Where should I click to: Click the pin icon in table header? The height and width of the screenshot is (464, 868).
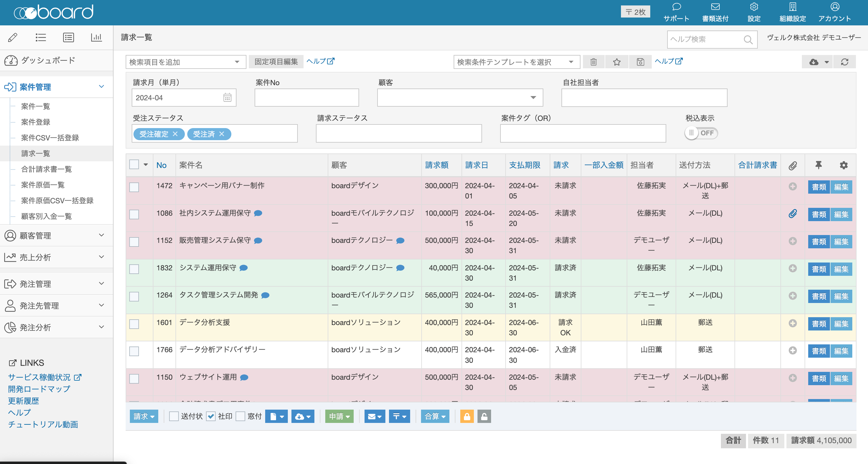[x=818, y=165]
